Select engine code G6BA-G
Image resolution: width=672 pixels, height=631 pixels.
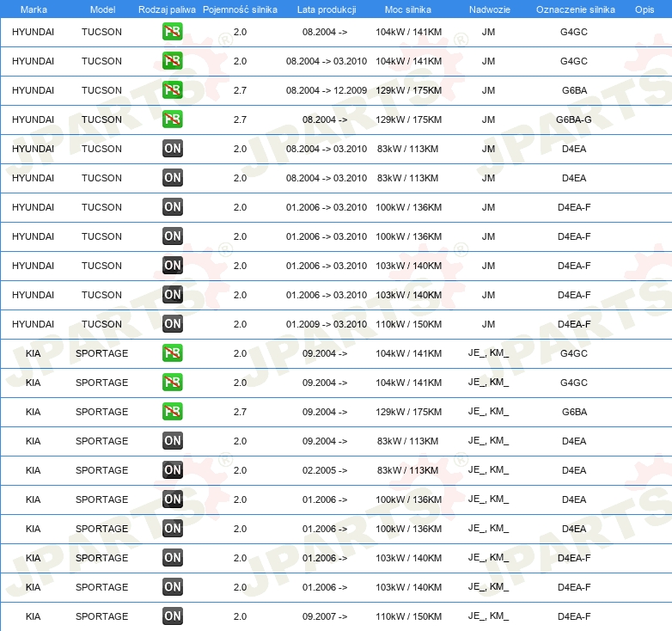pyautogui.click(x=574, y=119)
